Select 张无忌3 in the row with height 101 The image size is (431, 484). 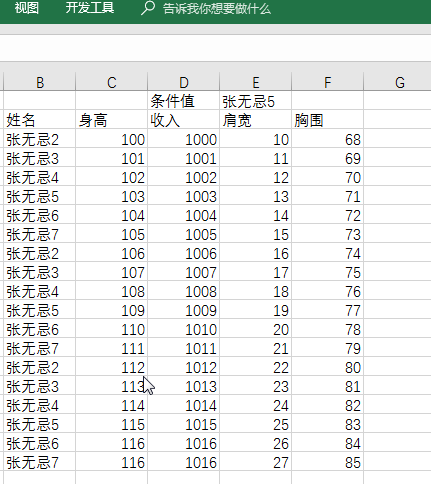(40, 158)
